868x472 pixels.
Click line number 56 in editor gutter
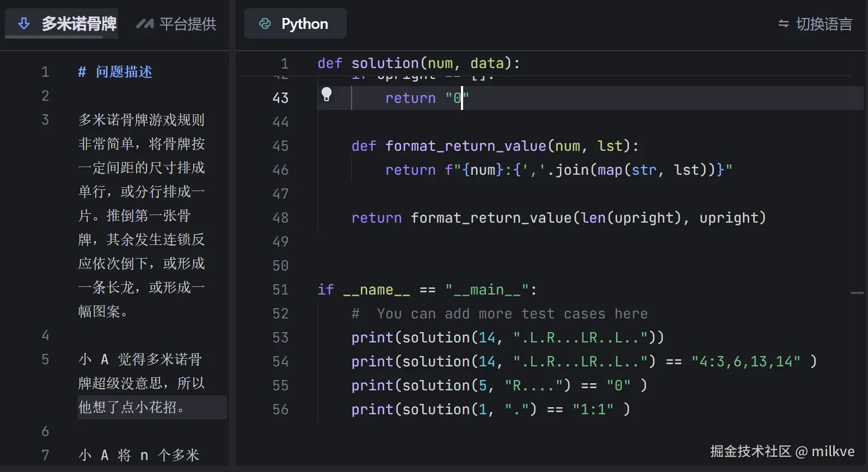pos(280,409)
